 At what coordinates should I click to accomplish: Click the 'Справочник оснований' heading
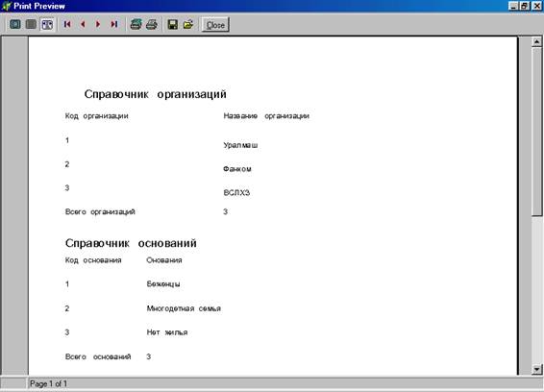(x=131, y=243)
